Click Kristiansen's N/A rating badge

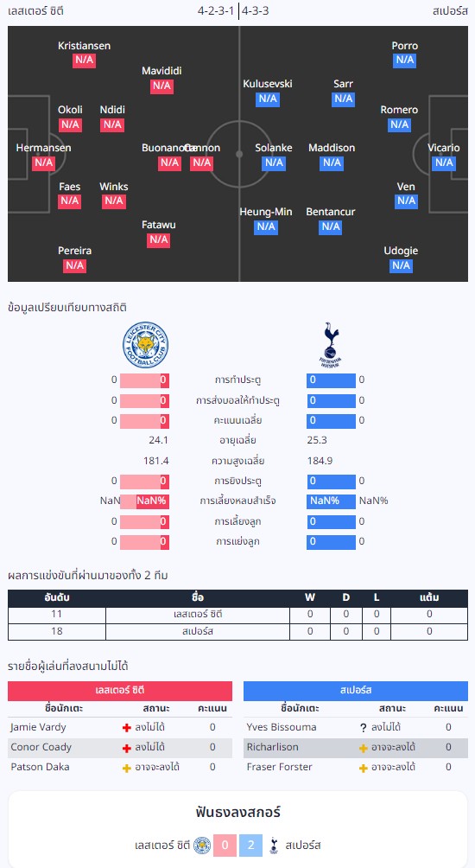pos(84,61)
